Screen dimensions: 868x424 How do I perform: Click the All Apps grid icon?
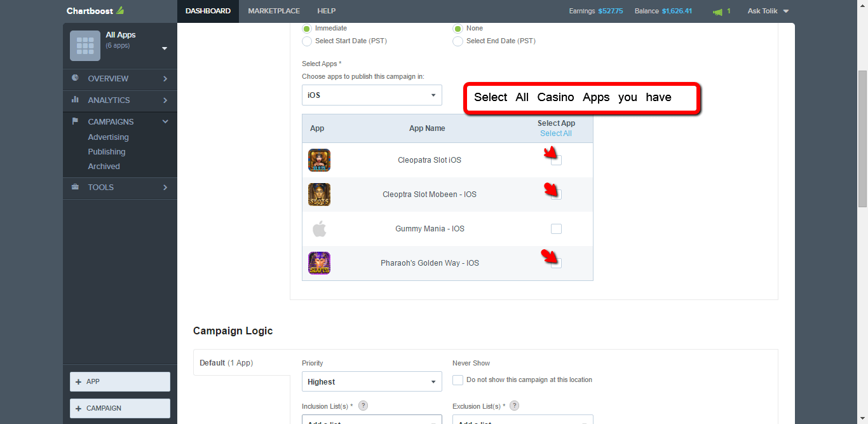click(x=85, y=46)
